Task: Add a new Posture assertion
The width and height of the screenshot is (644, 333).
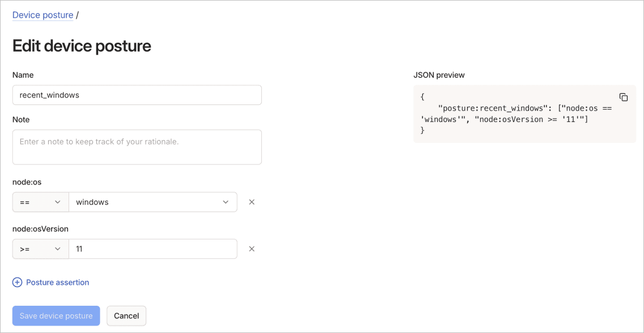Action: point(56,282)
